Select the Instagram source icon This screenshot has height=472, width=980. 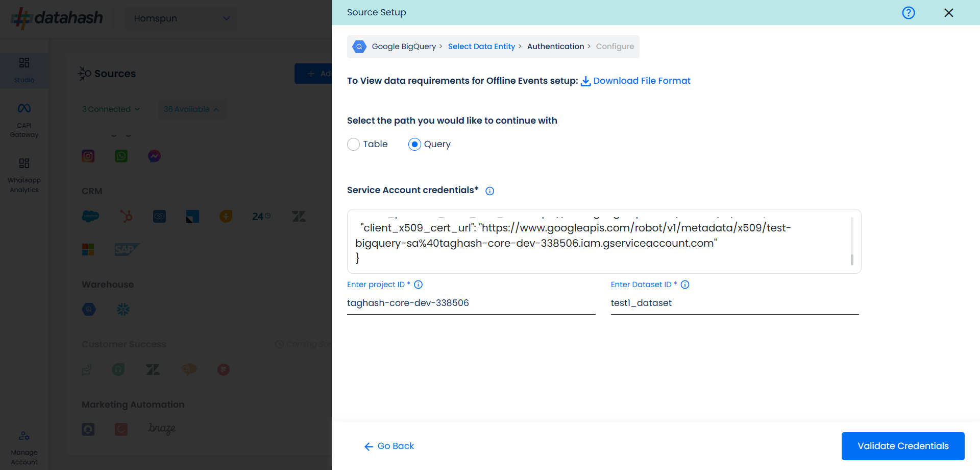point(88,156)
